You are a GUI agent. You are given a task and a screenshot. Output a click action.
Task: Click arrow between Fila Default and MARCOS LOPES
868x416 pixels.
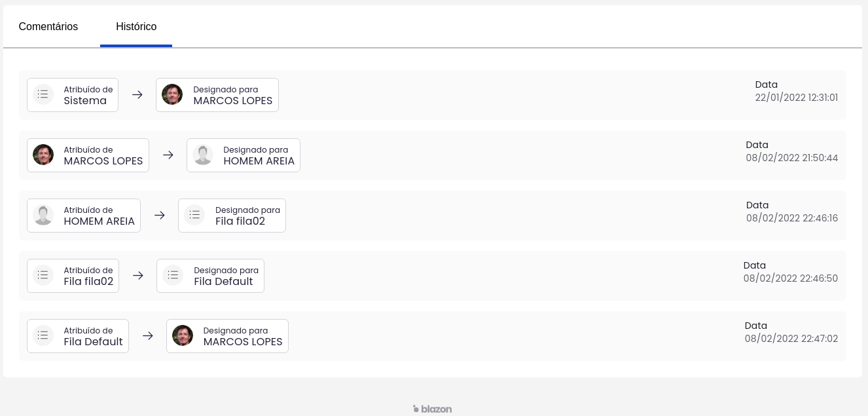click(148, 336)
